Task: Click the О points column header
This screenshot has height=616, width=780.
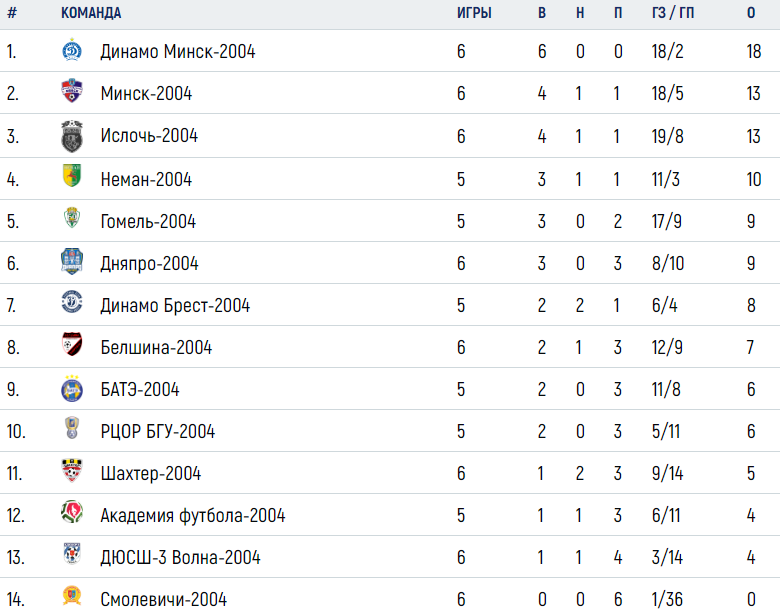Action: point(751,13)
